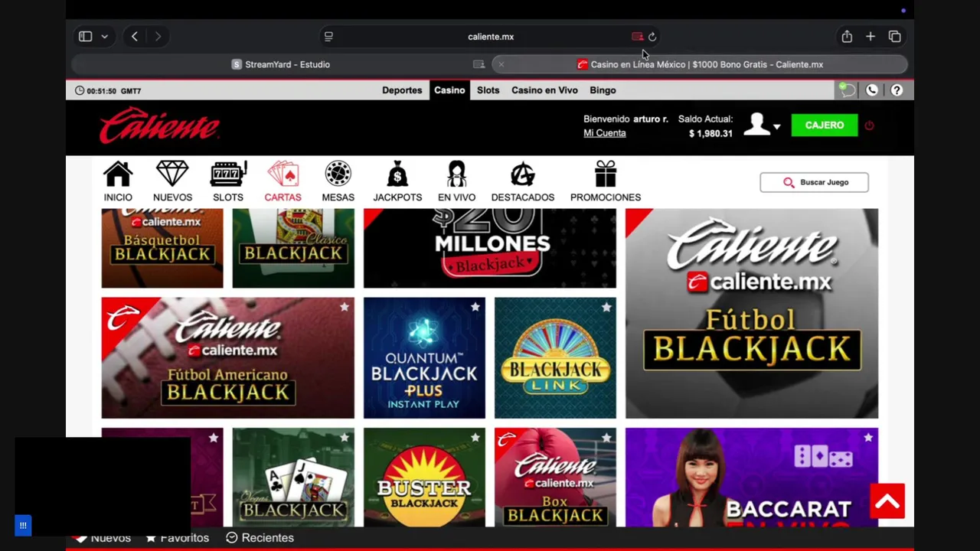Open the EN VIVO dealer category
The image size is (980, 551).
pyautogui.click(x=456, y=182)
